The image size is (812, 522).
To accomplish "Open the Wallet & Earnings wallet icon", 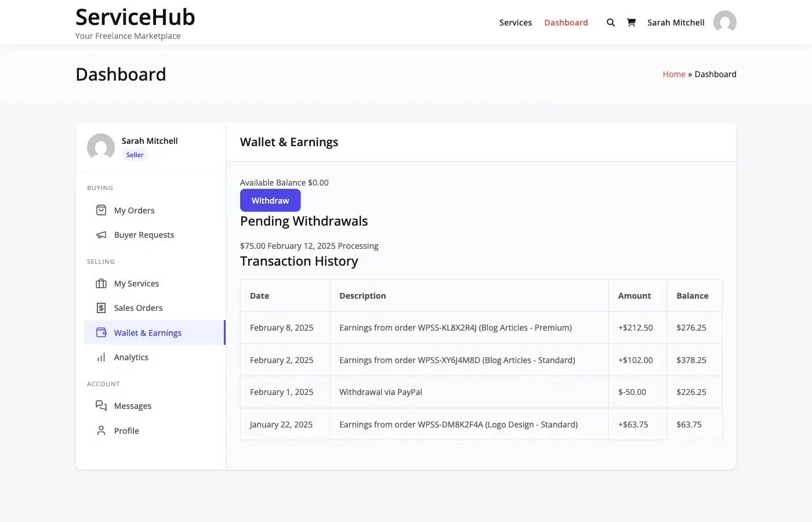I will (x=101, y=332).
